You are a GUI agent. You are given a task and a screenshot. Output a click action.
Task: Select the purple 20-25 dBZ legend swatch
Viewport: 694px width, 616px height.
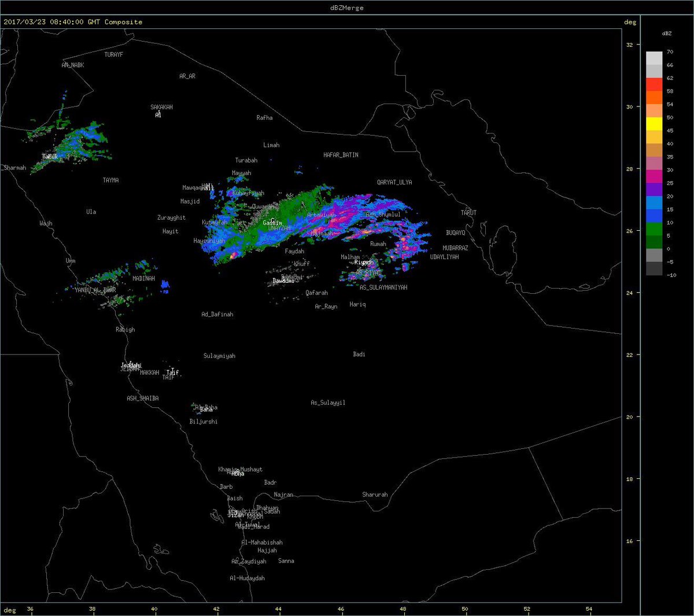point(654,190)
